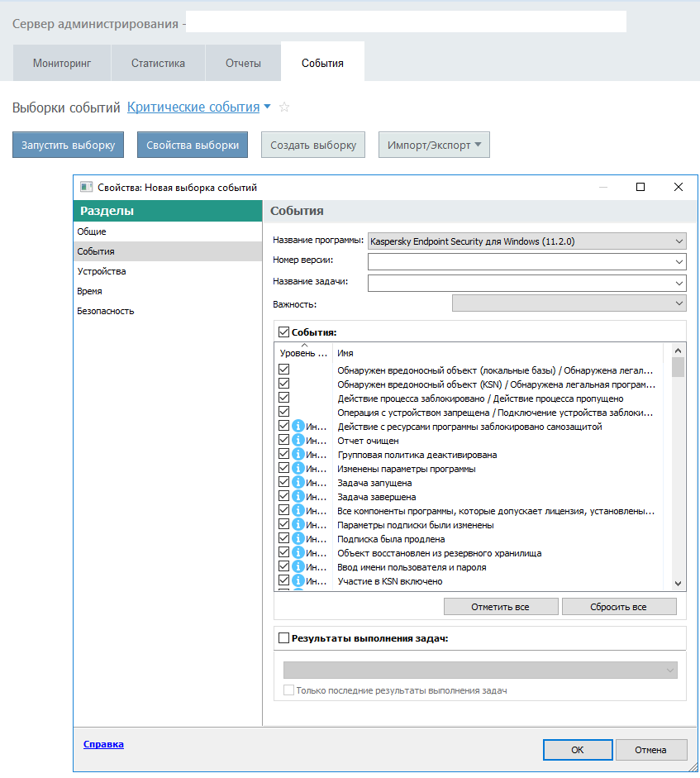Click the info icon beside 'Задача завершена'
This screenshot has width=700, height=778.
coord(298,497)
